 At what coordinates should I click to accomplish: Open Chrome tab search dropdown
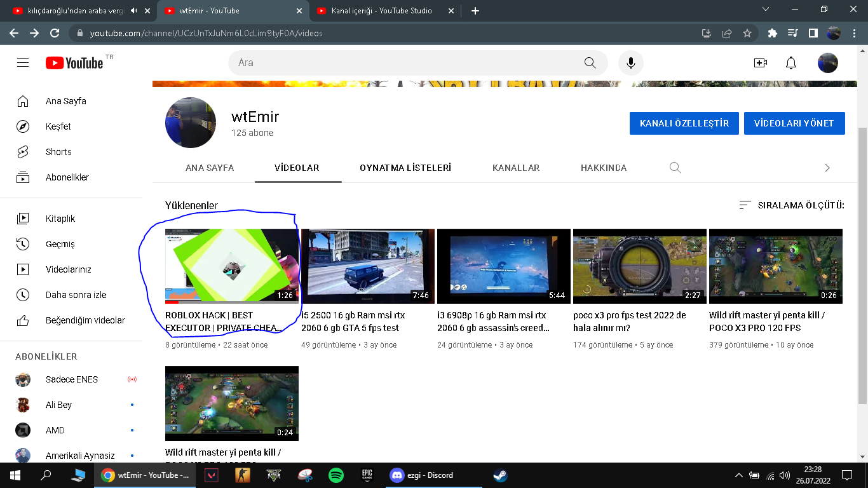[765, 10]
